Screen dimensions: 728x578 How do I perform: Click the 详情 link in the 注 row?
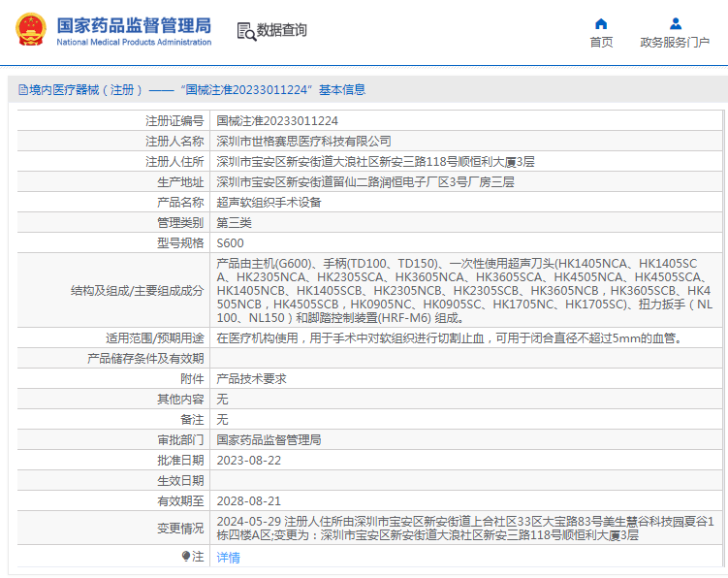click(x=229, y=557)
